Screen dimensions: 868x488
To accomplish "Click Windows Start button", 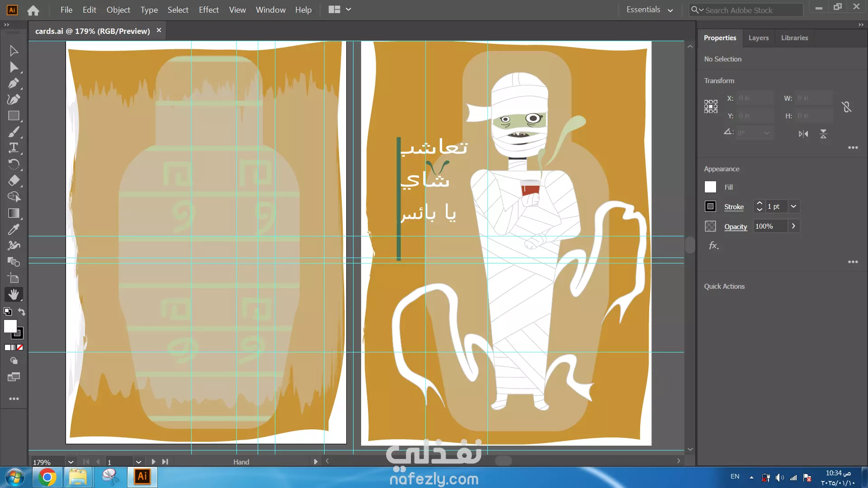I will 15,477.
